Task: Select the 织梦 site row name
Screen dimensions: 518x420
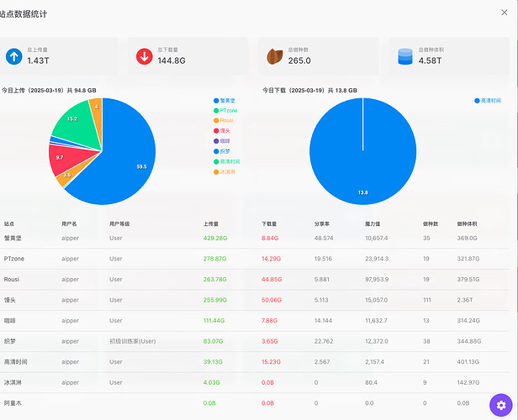Action: [9, 341]
